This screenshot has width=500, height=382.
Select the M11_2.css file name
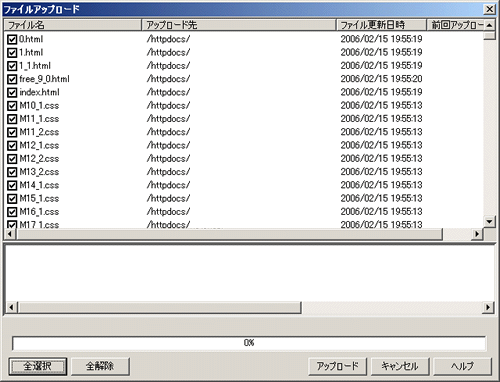39,133
